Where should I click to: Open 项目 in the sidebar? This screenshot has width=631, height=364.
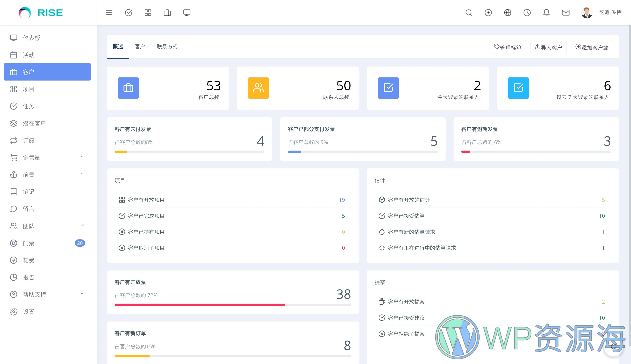pos(47,89)
